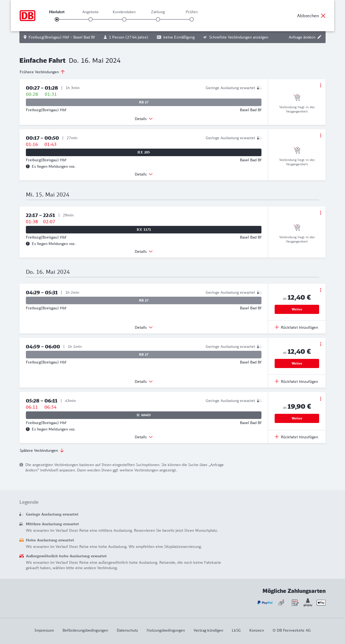Image resolution: width=345 pixels, height=644 pixels.
Task: Expand Details for 04:29 RB 27 connection
Action: (144, 327)
